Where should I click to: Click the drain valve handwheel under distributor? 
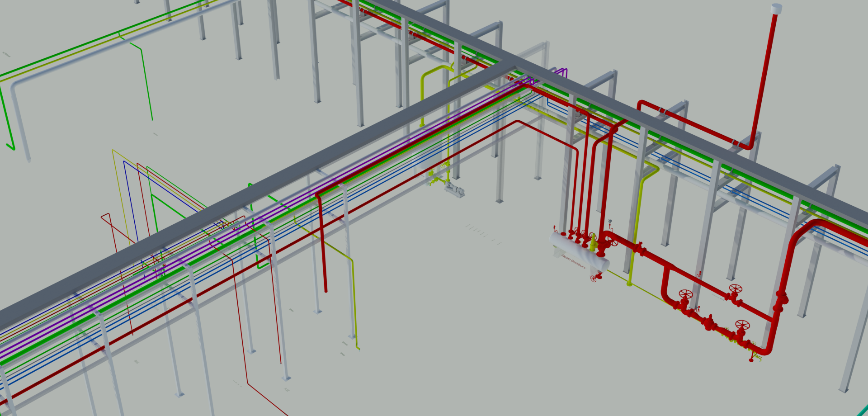tap(594, 279)
